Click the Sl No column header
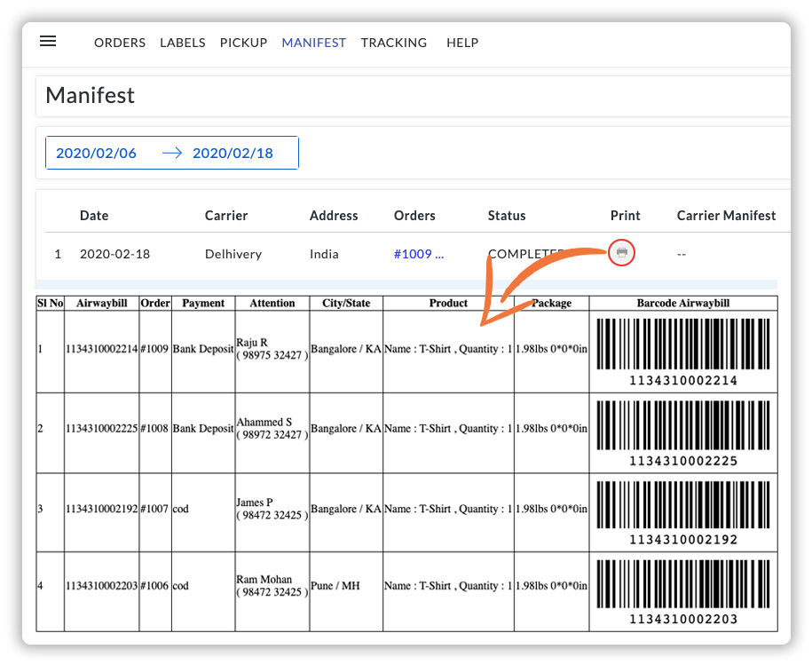Screen dimensions: 812x665 [x=51, y=303]
